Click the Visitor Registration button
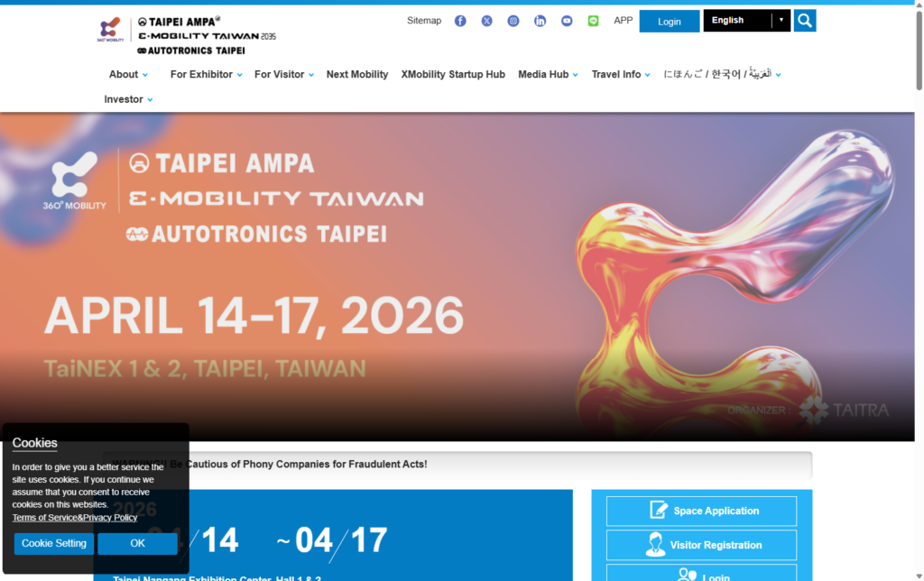 [x=701, y=545]
